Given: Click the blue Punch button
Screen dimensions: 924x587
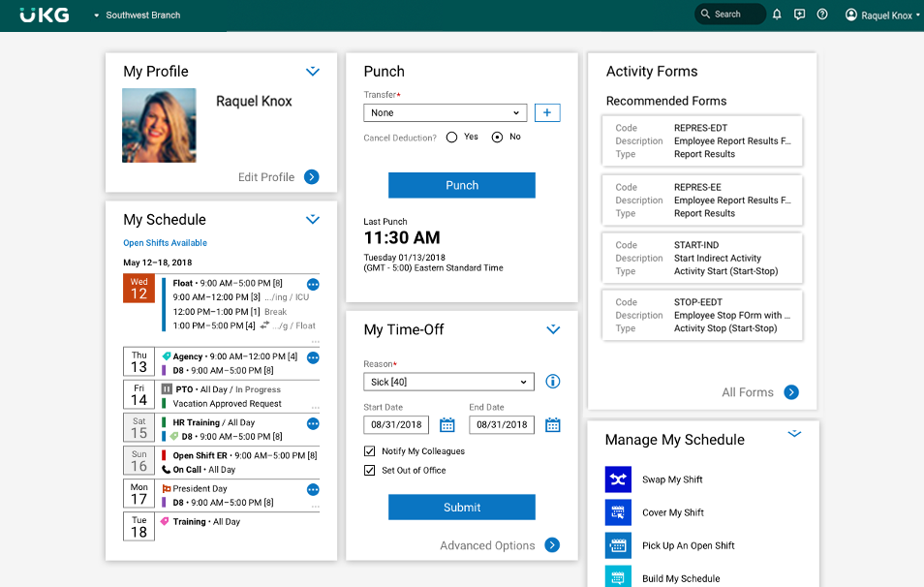Looking at the screenshot, I should pyautogui.click(x=462, y=185).
